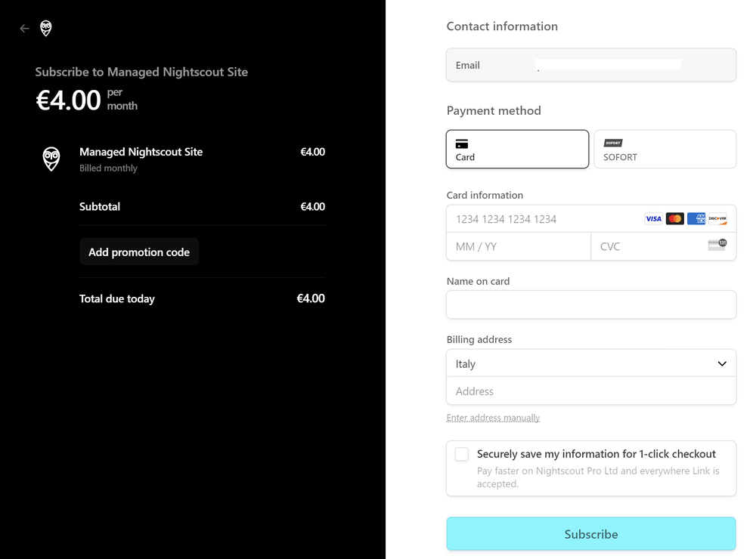
Task: Focus the Name on card field
Action: (591, 304)
